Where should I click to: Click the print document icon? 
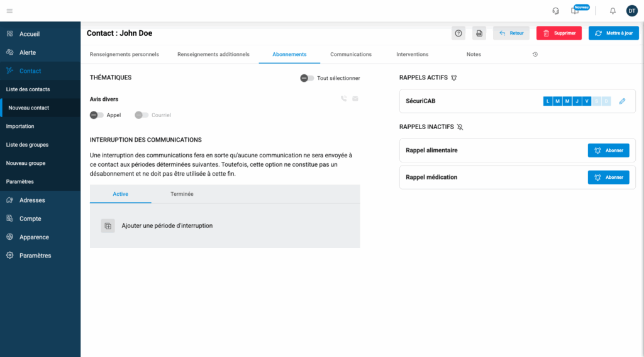pyautogui.click(x=479, y=33)
